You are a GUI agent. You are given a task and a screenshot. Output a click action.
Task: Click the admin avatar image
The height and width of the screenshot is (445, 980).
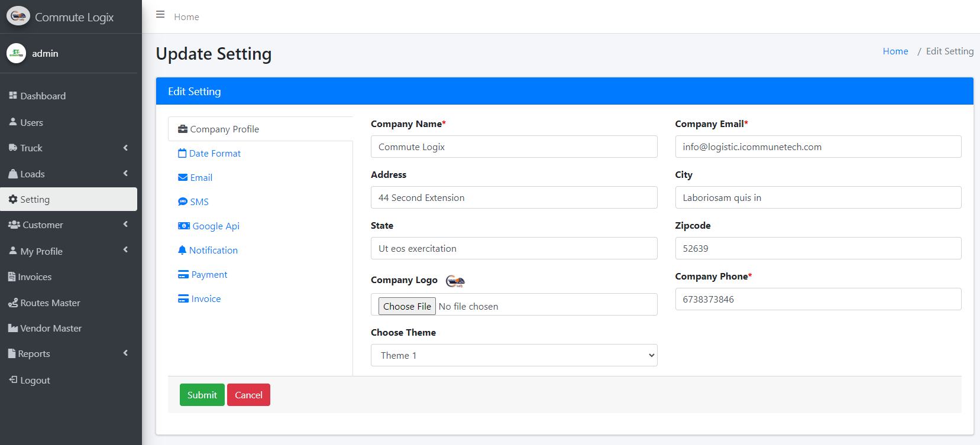(16, 53)
